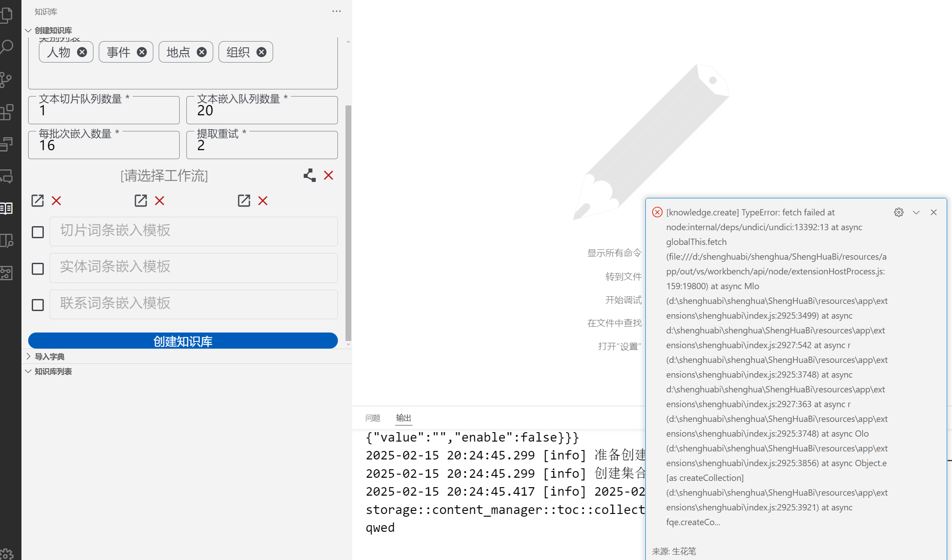Click notification settings gear icon
The height and width of the screenshot is (560, 952).
point(898,212)
